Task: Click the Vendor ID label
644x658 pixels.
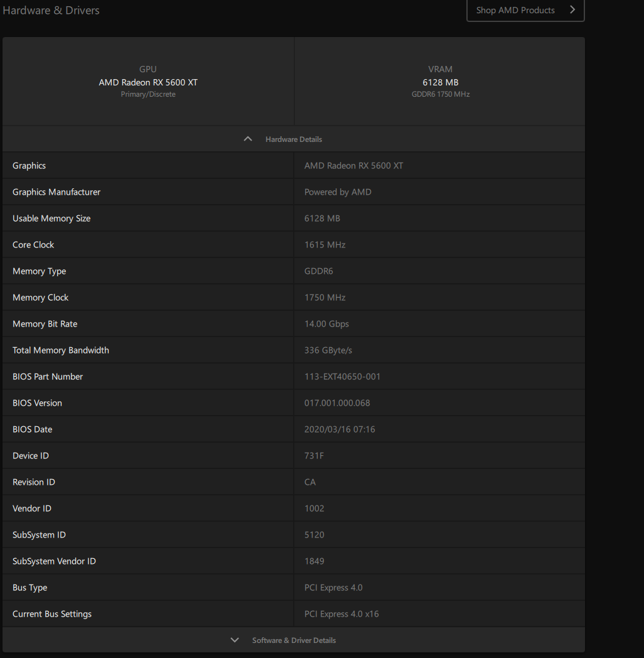Action: (x=32, y=509)
